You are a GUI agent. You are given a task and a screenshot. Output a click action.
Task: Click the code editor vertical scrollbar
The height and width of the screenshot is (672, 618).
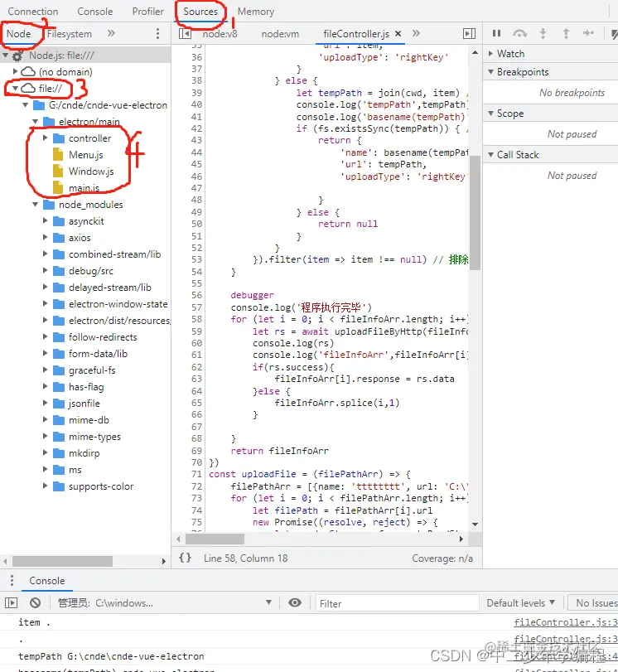tap(475, 213)
